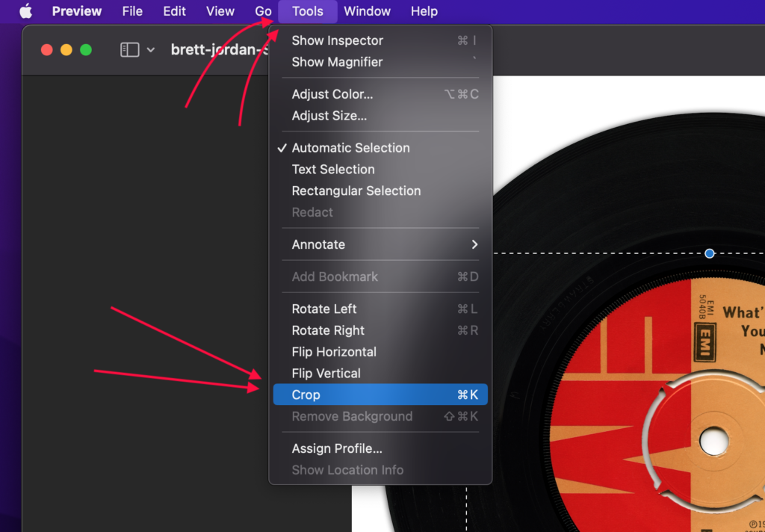Image resolution: width=765 pixels, height=532 pixels.
Task: Maximize the window with green button
Action: pos(86,50)
